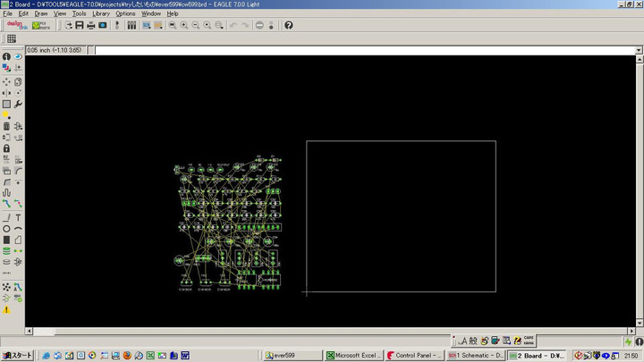The image size is (644, 362).
Task: Click the Print icon in the toolbar
Action: coord(90,25)
